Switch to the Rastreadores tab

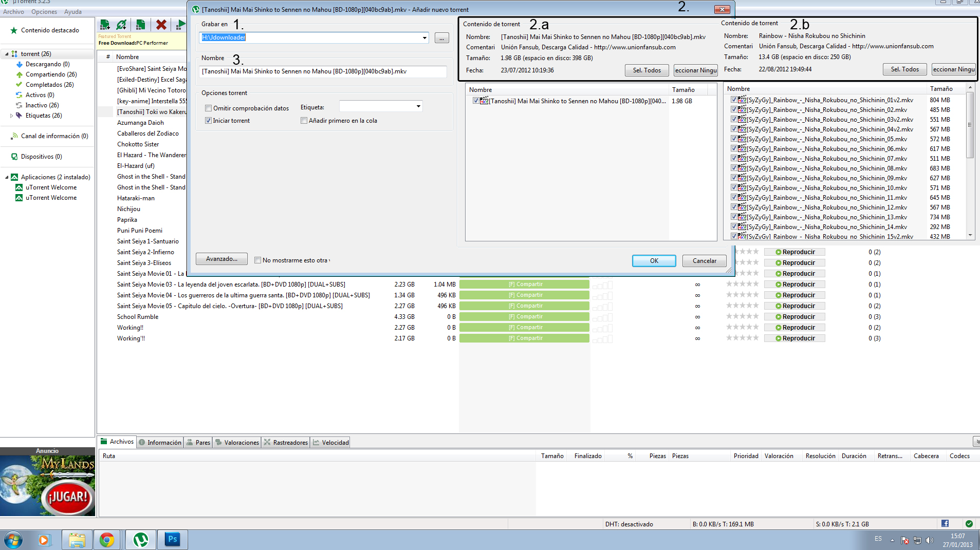click(286, 442)
